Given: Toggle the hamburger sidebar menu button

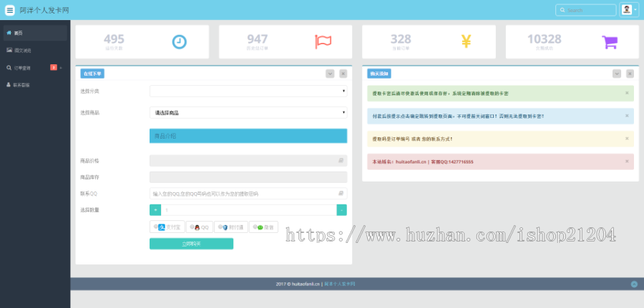Looking at the screenshot, I should (10, 10).
